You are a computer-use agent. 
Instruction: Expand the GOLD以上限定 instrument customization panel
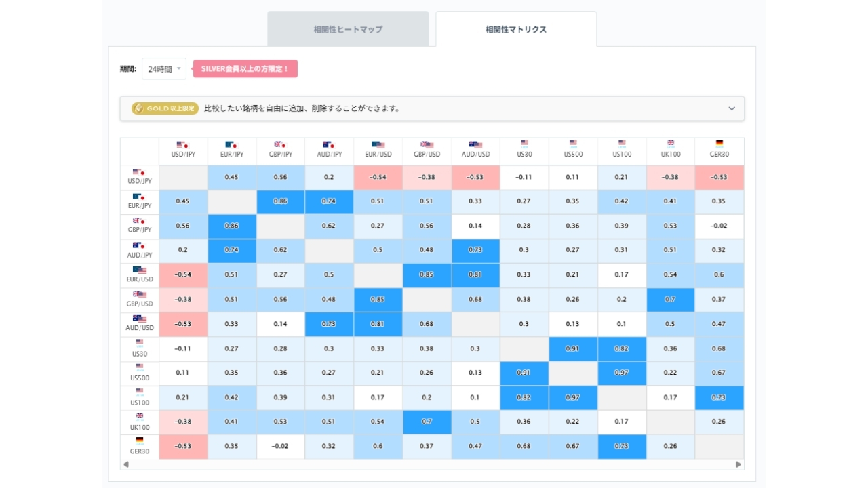[432, 108]
